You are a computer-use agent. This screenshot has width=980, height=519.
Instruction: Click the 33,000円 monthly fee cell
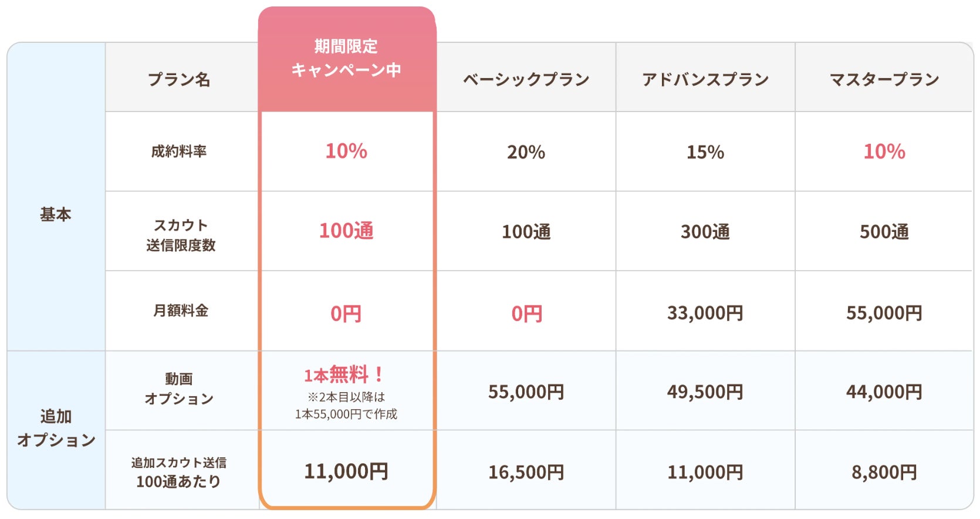tap(705, 313)
